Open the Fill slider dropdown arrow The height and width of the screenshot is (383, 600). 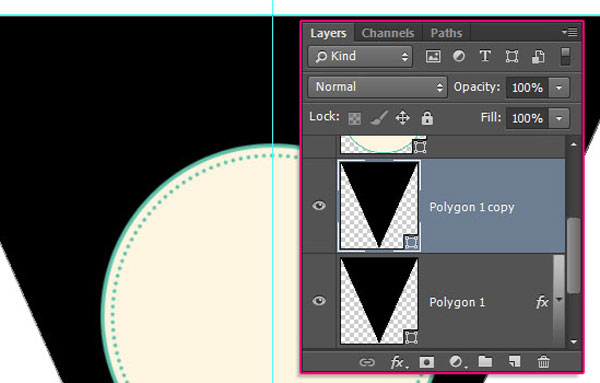point(559,118)
